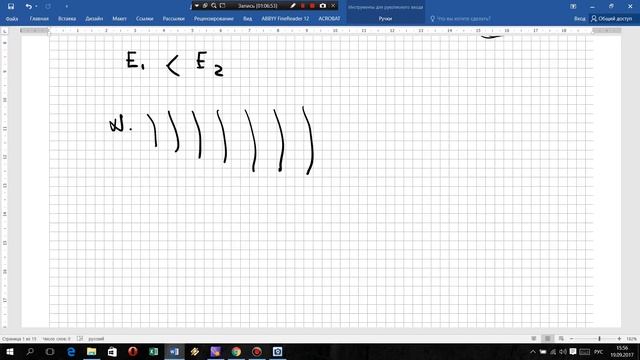Show hidden system tray icons

coord(533,351)
